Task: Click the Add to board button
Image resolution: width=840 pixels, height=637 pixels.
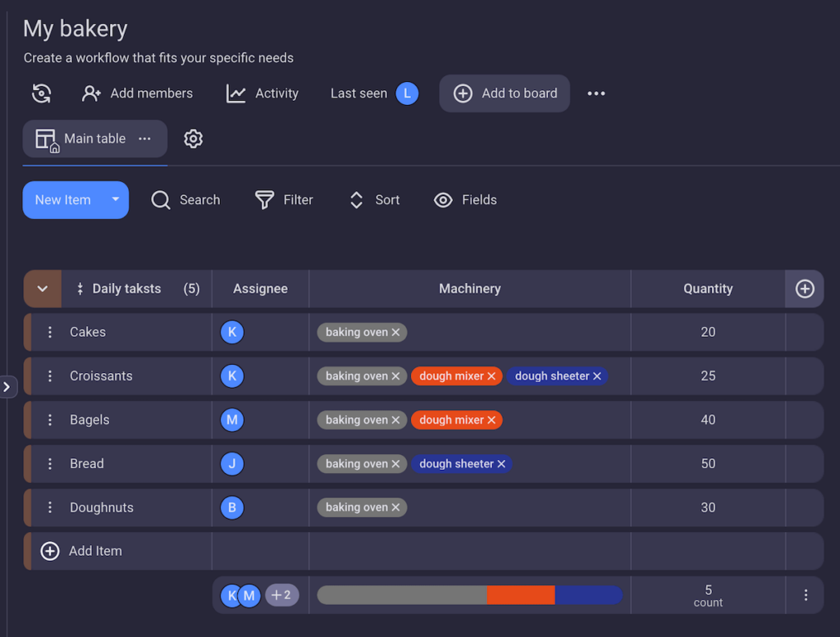Action: click(504, 93)
